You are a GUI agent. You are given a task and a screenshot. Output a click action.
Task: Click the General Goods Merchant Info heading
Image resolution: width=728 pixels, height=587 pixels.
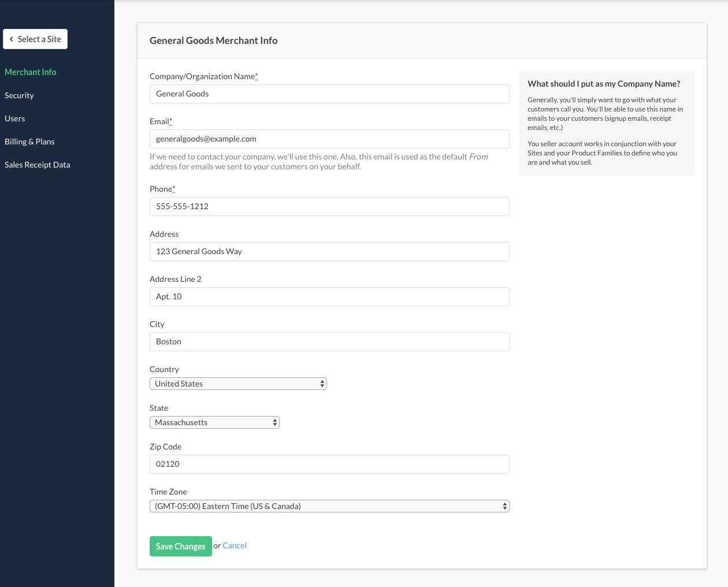[213, 40]
